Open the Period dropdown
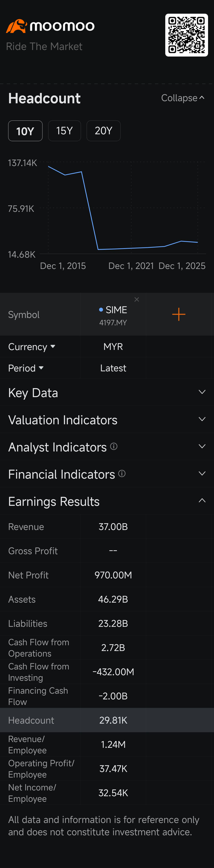The width and height of the screenshot is (214, 868). click(x=26, y=368)
